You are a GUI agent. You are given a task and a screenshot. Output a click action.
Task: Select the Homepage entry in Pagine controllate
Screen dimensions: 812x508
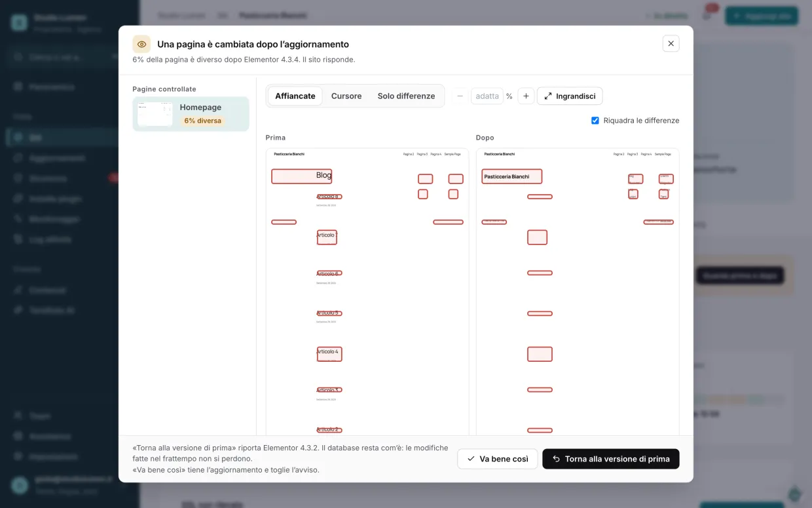[191, 114]
